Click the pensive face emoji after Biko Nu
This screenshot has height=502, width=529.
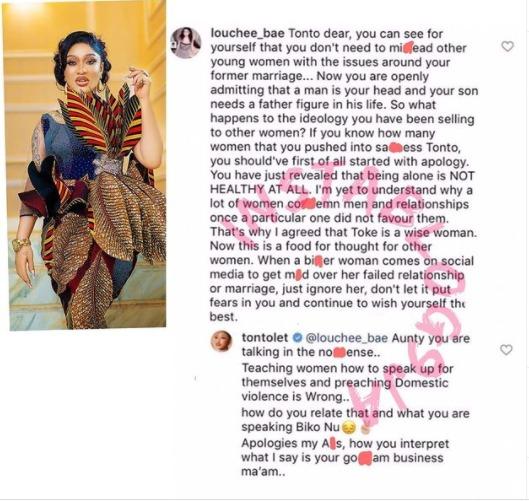point(349,428)
